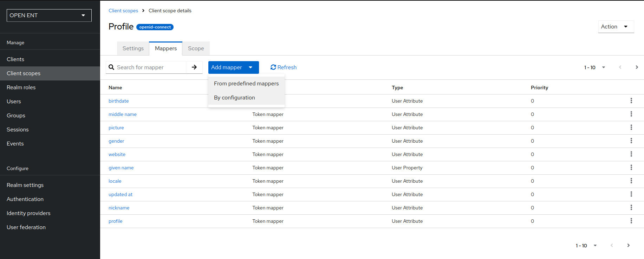644x259 pixels.
Task: Open kebab menu for locale mapper
Action: [631, 181]
